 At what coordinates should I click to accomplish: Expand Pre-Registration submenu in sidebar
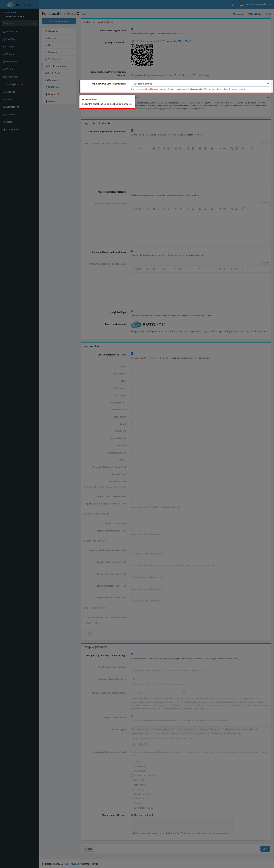[20, 84]
